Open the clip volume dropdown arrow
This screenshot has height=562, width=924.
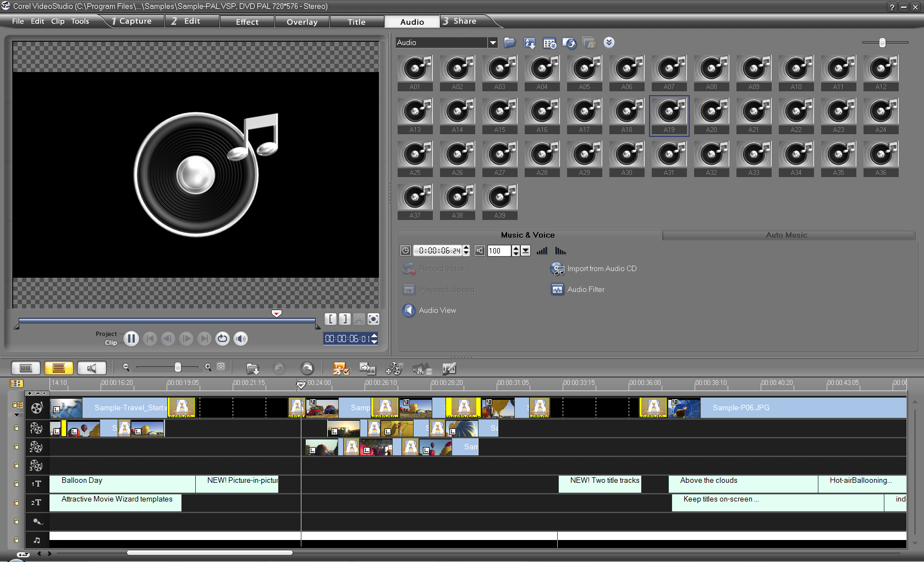(526, 251)
